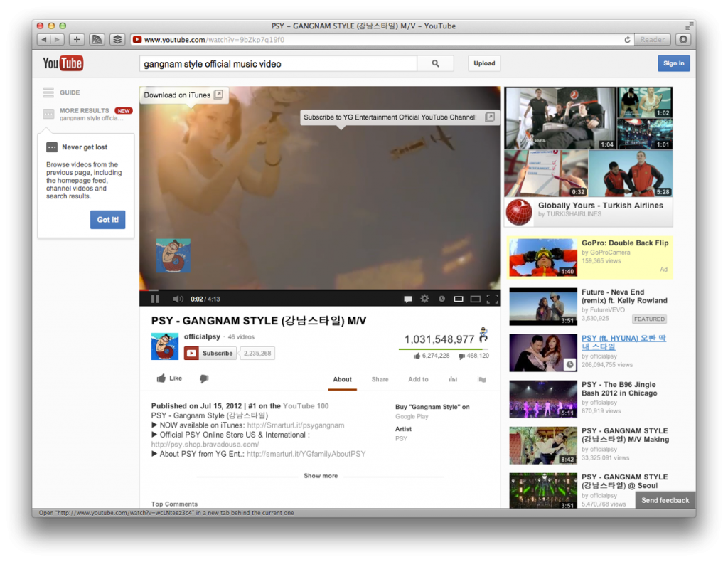The image size is (728, 562).
Task: Open the PSY ft. HYUNA video link
Action: (624, 342)
